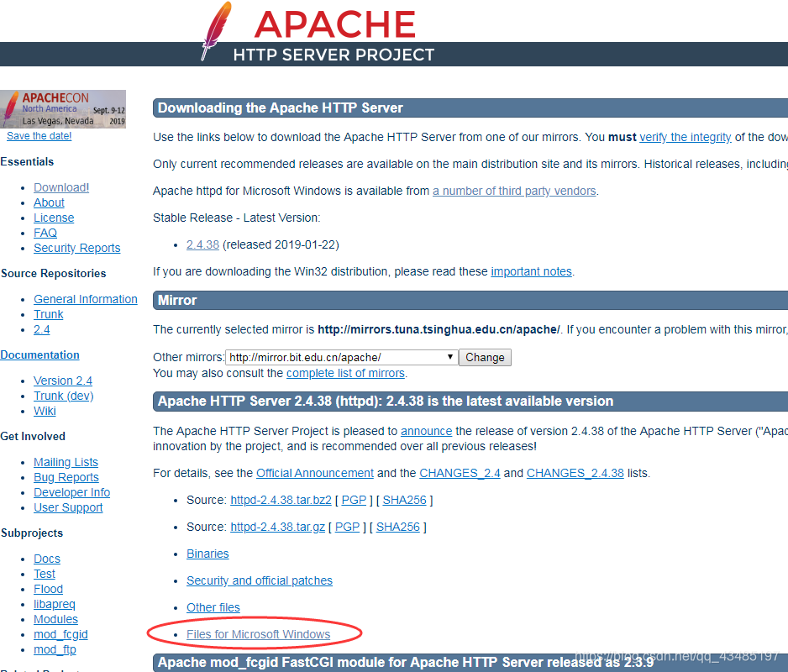Viewport: 788px width, 672px height.
Task: Open the Wiki link
Action: 45,411
